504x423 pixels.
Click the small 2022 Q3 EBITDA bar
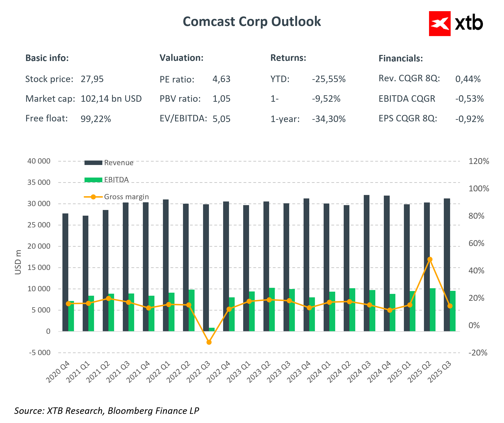click(212, 329)
